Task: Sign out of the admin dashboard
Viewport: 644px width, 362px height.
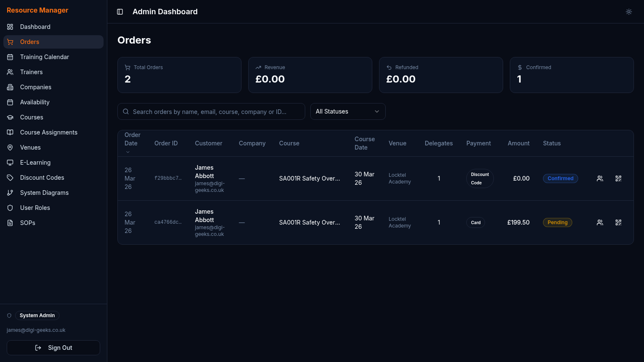Action: tap(54, 348)
